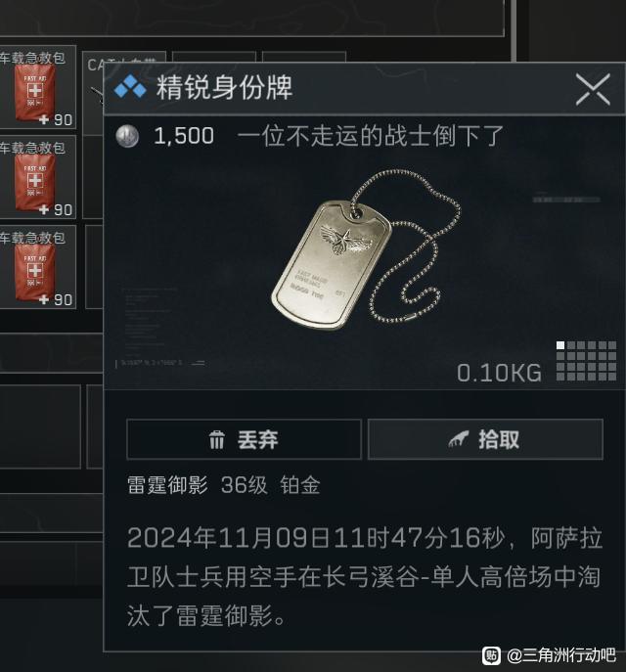The height and width of the screenshot is (672, 626).
Task: Select the bottom 车载急救包 medkit
Action: coord(38,267)
